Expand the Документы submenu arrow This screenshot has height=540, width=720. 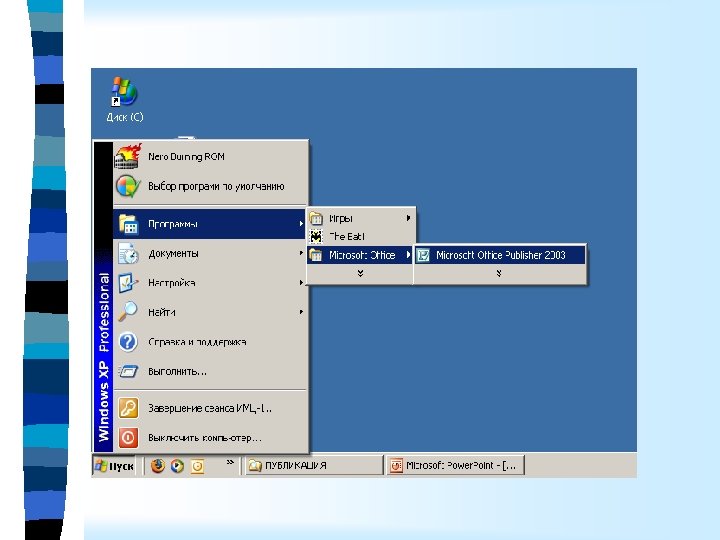click(301, 253)
